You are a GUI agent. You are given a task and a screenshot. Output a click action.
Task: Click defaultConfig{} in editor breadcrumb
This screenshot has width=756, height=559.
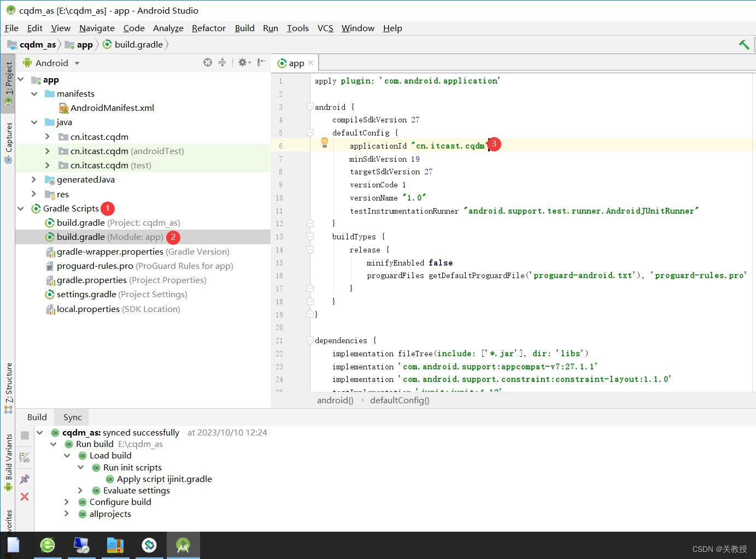400,400
